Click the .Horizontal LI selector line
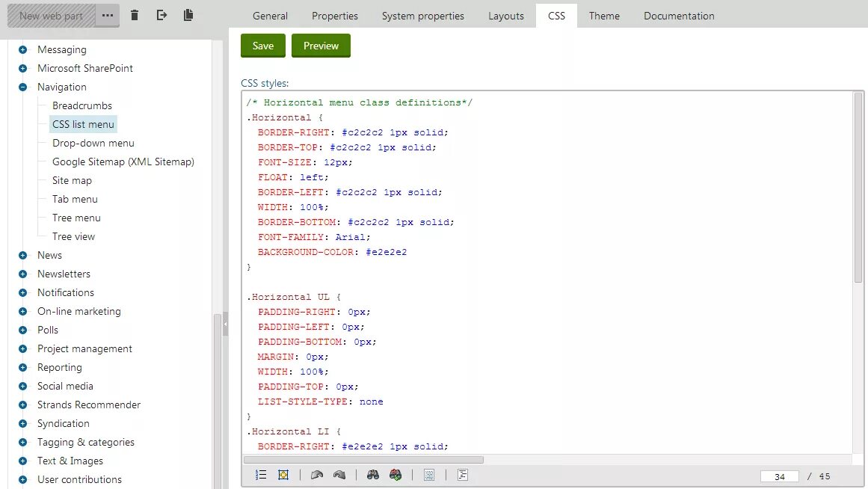Viewport: 868px width, 489px height. pos(293,431)
